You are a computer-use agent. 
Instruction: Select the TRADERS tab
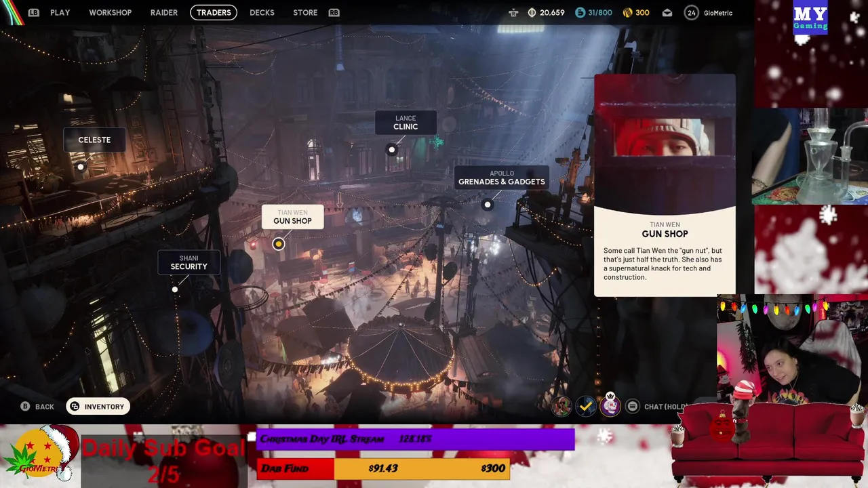(214, 12)
